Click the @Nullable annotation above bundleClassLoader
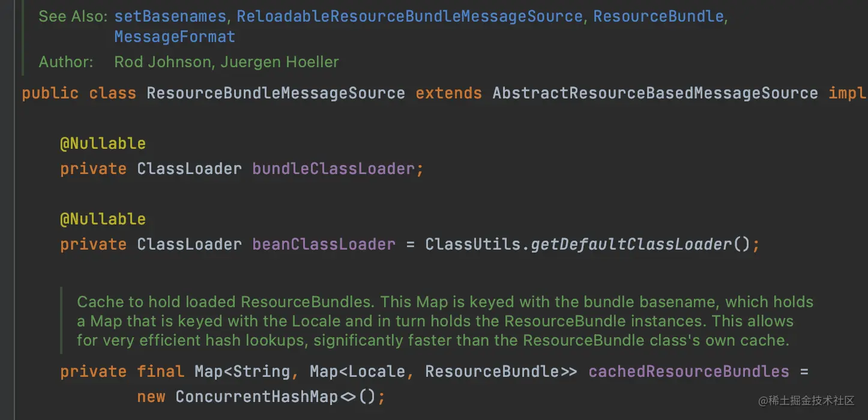868x420 pixels. point(103,143)
